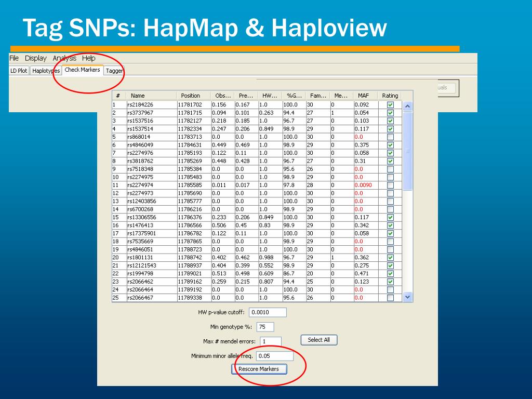
Task: Uncheck the rating box for rs1537516
Action: coord(390,121)
